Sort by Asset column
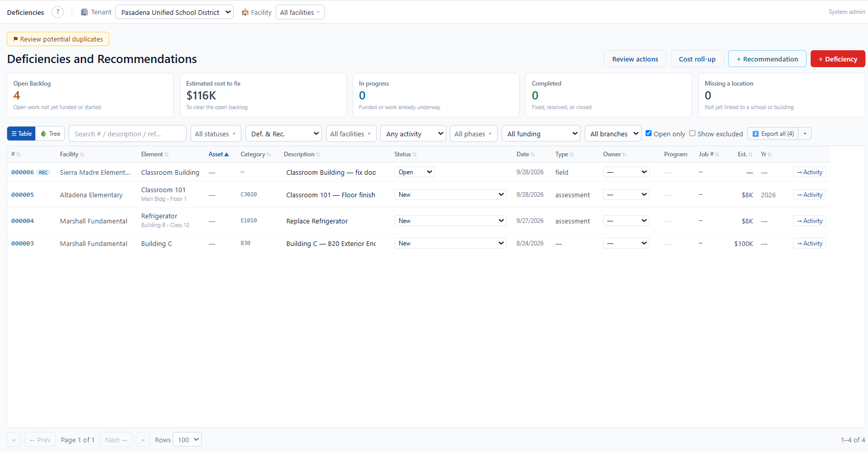Screen dimensions: 868x452 click(218, 154)
